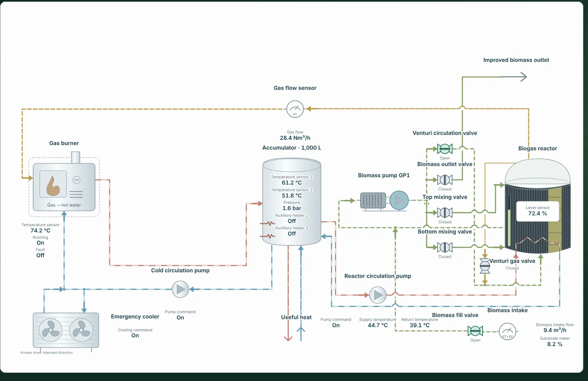Click the Top mixing valve symbol
Screen dimensions: 588x381
445,213
